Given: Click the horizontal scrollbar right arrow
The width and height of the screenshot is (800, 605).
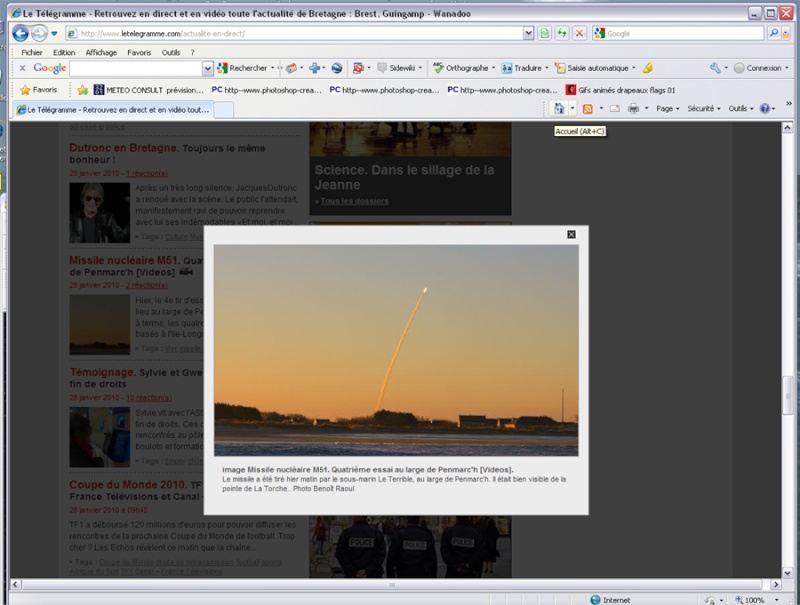Looking at the screenshot, I should point(776,585).
